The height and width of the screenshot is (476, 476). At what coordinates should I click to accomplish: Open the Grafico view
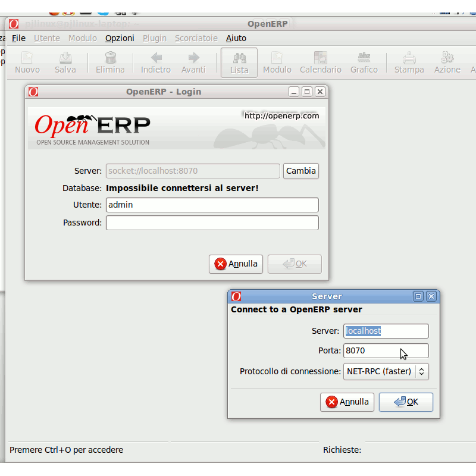pyautogui.click(x=364, y=62)
